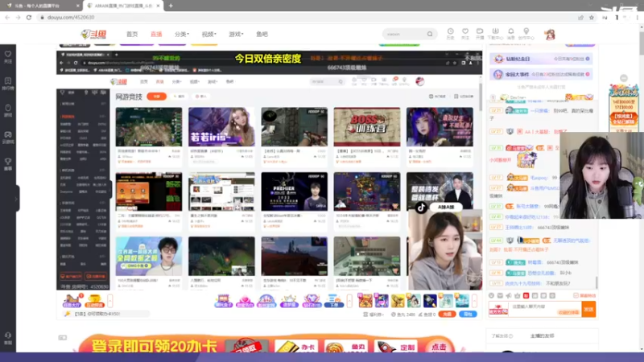Expand the left sidebar handle
This screenshot has width=644, height=362.
coord(17,199)
